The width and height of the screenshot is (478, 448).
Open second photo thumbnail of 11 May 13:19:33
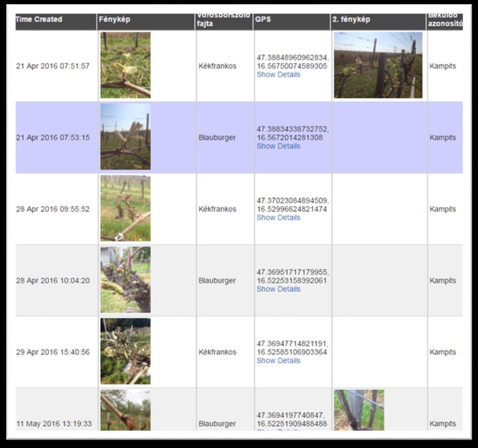359,410
